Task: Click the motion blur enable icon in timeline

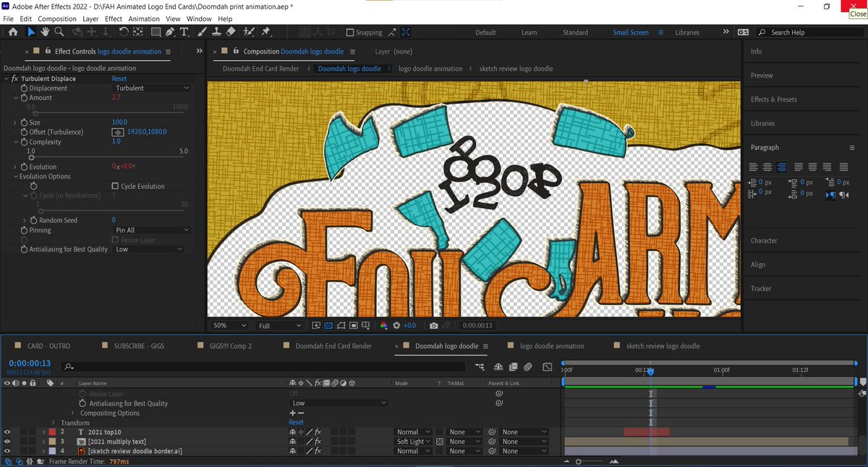Action: coord(528,366)
